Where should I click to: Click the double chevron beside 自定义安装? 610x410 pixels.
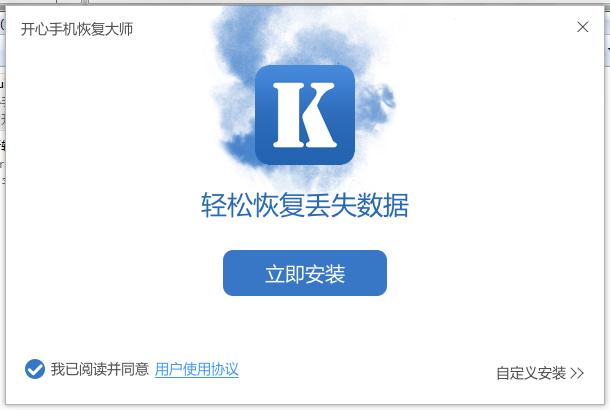pyautogui.click(x=577, y=373)
